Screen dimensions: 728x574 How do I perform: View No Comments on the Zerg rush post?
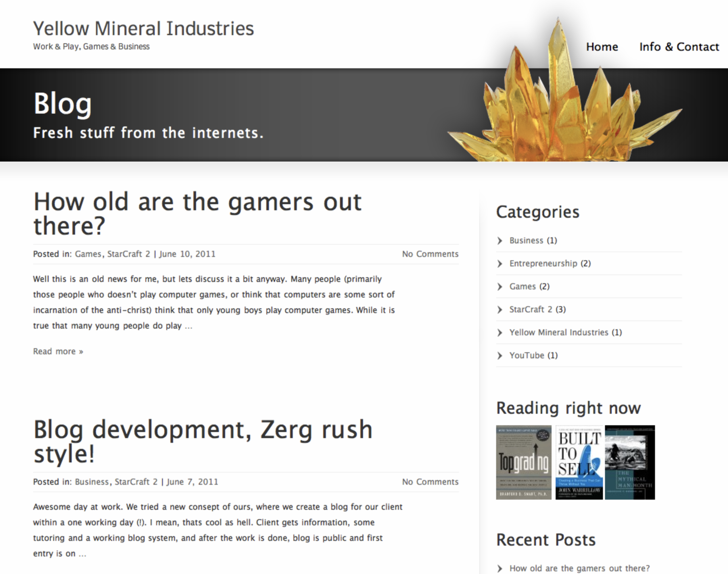point(430,481)
